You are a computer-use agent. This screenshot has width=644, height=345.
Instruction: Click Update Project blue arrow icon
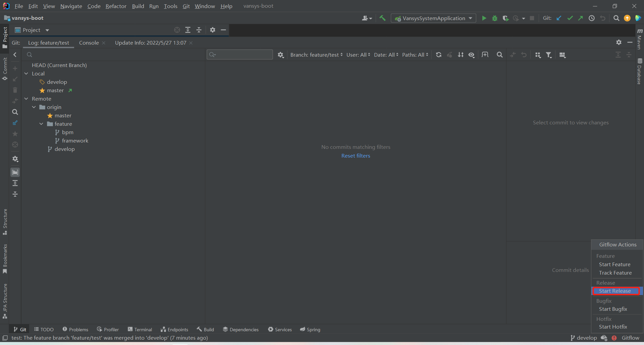click(559, 18)
